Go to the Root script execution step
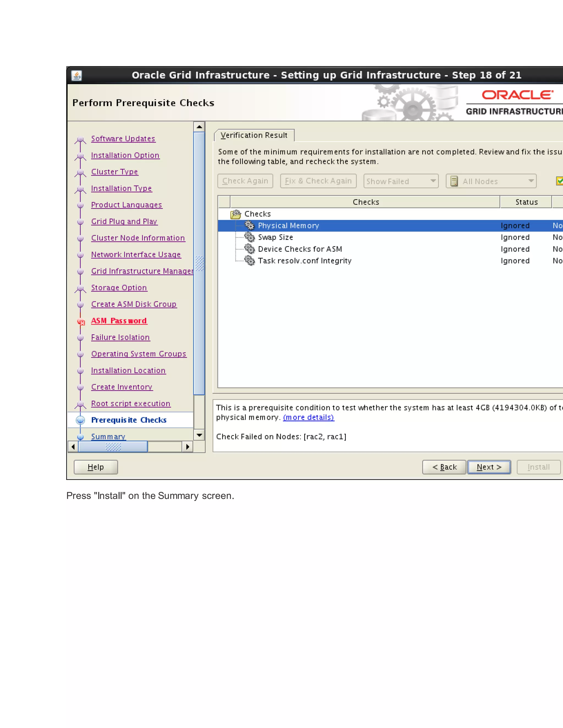Viewport: 563px width, 728px height. (131, 403)
